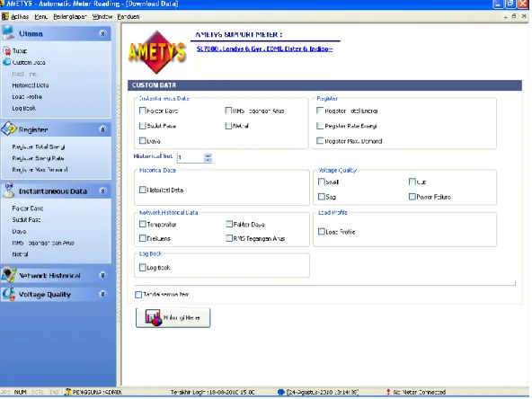
Task: Click the user icon in status bar
Action: coord(68,392)
